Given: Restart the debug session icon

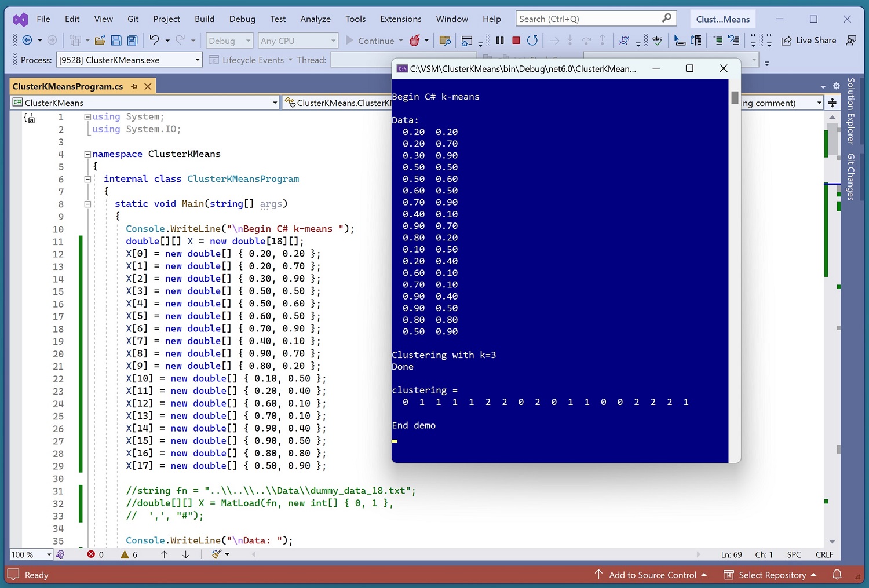Looking at the screenshot, I should click(x=532, y=41).
